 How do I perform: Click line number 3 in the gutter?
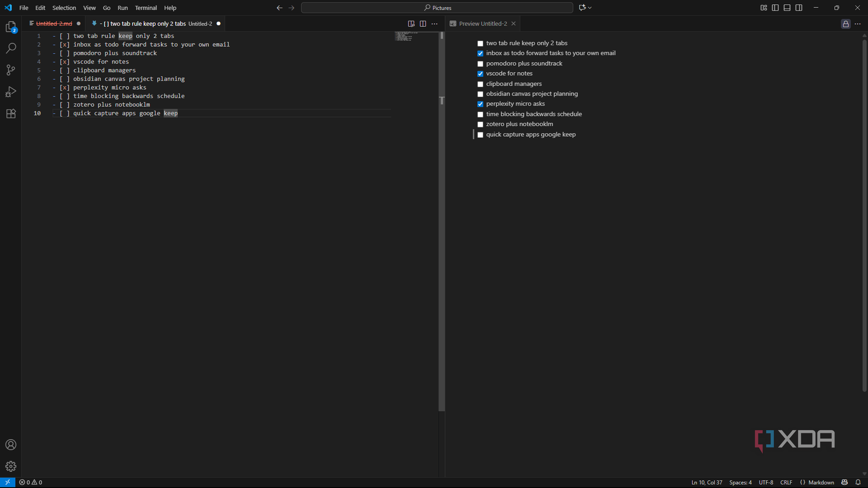pos(38,53)
